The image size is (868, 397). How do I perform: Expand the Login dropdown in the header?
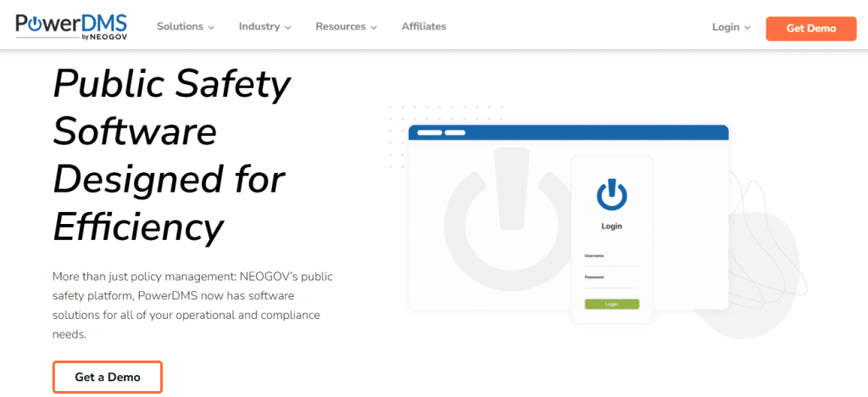pos(732,27)
